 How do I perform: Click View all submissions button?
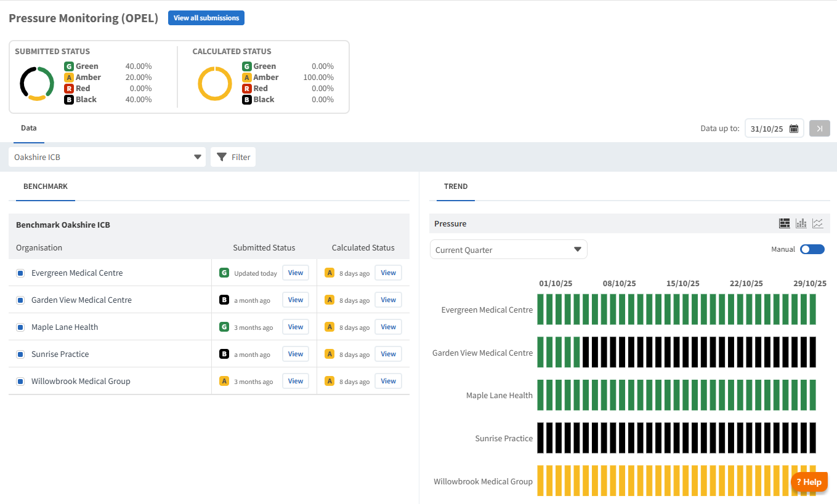[206, 18]
